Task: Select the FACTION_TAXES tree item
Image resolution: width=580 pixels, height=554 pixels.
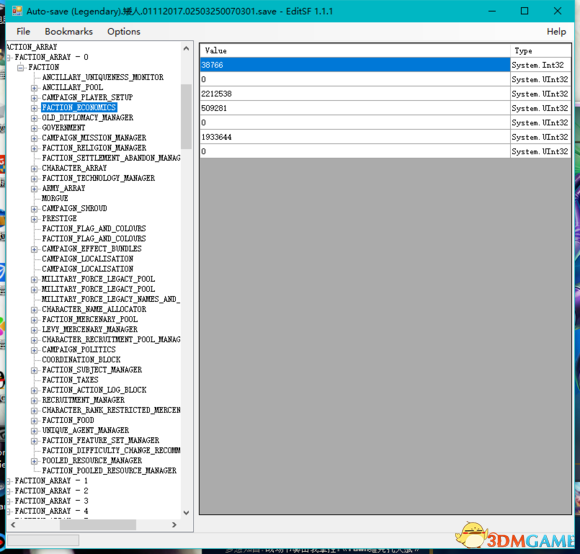Action: [x=70, y=380]
